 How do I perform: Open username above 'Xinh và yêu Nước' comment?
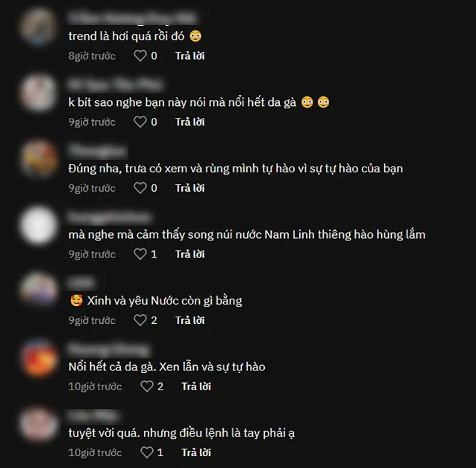[x=82, y=283]
